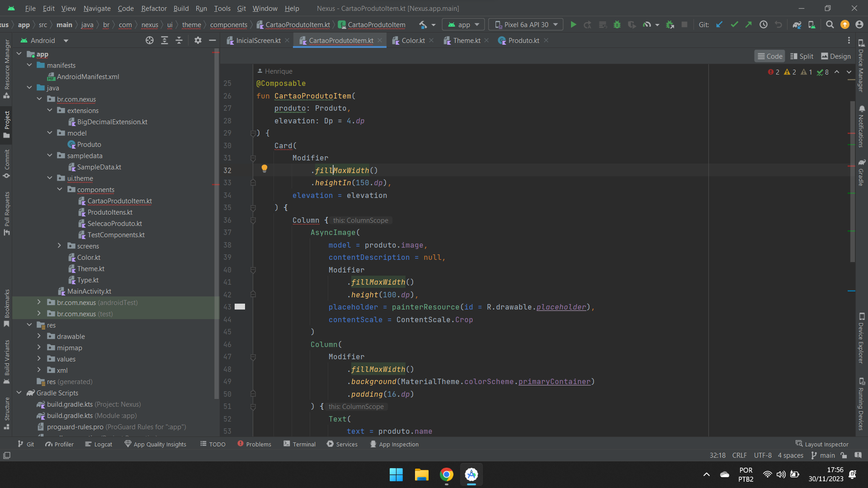
Task: Open Project panel gear options
Action: point(198,41)
